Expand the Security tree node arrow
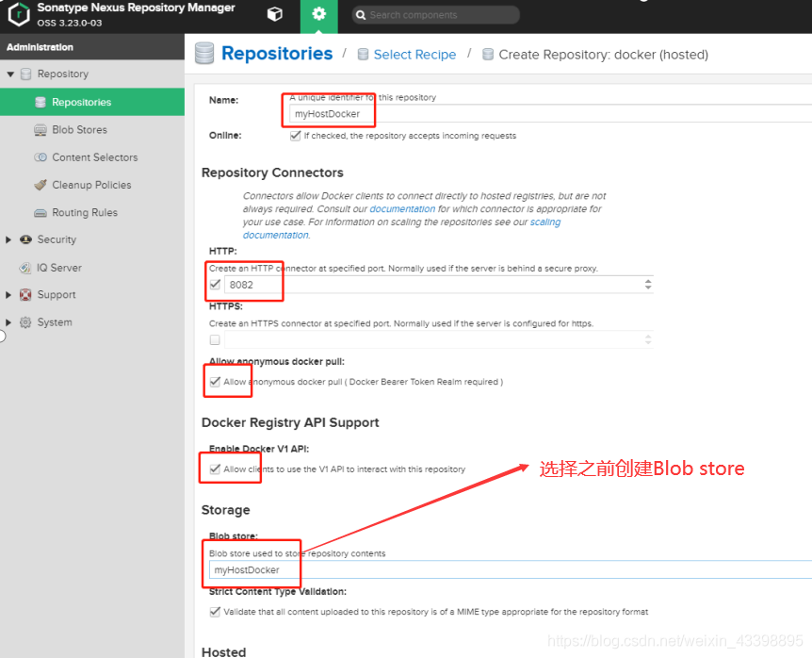 8,239
